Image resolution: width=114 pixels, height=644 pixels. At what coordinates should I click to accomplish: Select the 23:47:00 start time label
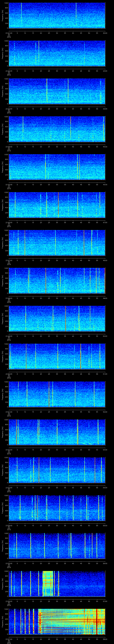coord(9,260)
